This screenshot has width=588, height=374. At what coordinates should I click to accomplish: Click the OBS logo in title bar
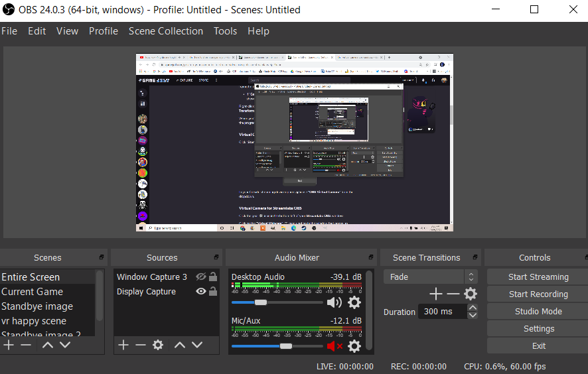8,9
